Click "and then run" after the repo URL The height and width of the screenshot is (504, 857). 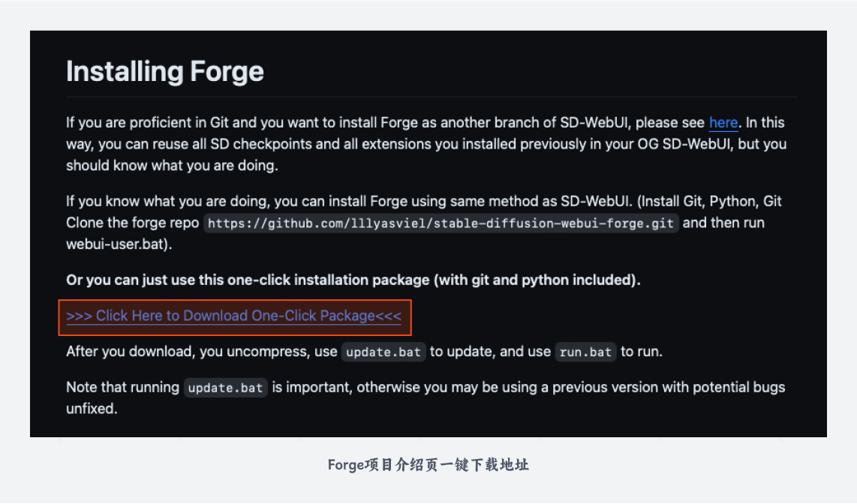[x=723, y=223]
